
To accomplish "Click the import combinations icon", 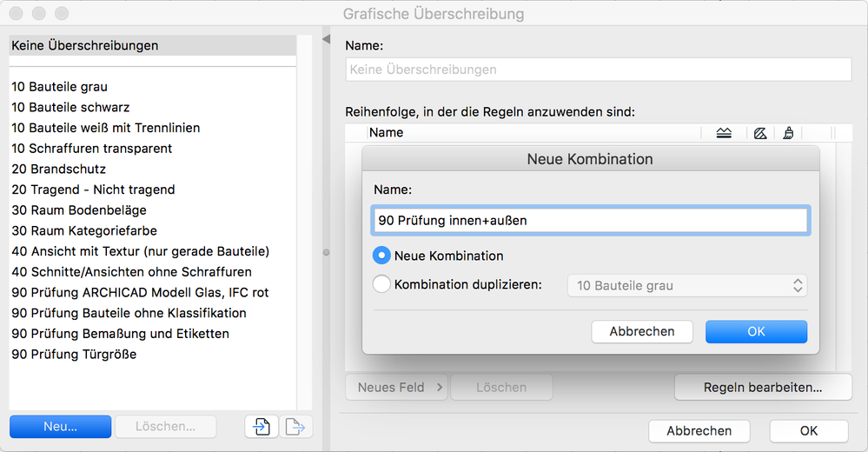I will [262, 427].
